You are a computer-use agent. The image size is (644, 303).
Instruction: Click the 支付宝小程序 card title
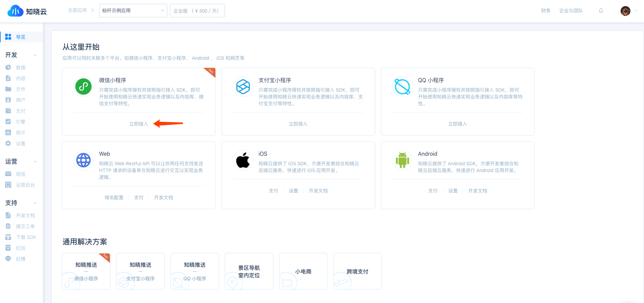275,80
